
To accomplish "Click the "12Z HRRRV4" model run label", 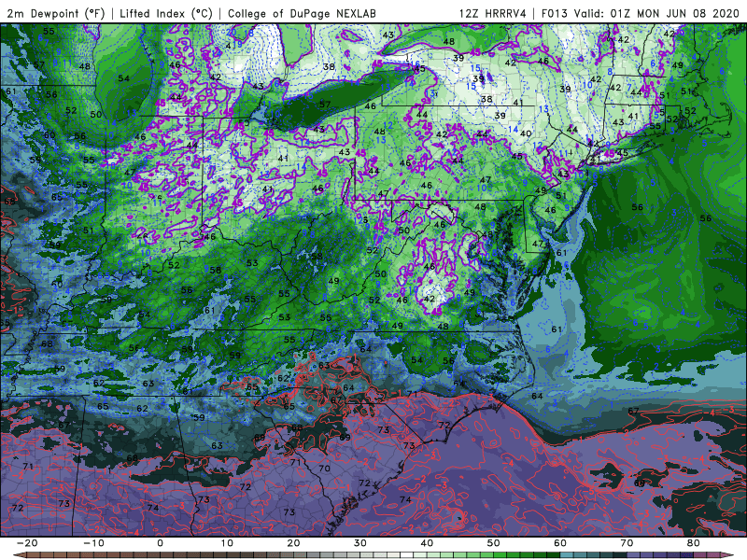I will [493, 13].
